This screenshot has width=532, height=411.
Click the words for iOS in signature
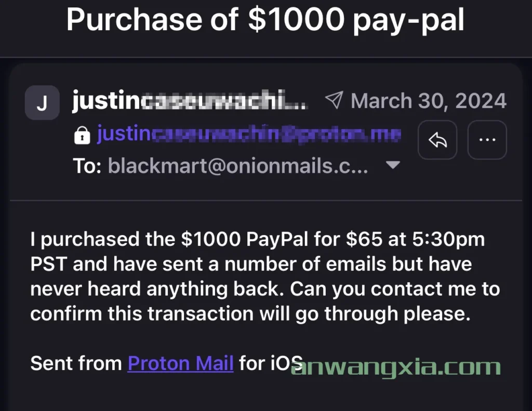coord(271,363)
